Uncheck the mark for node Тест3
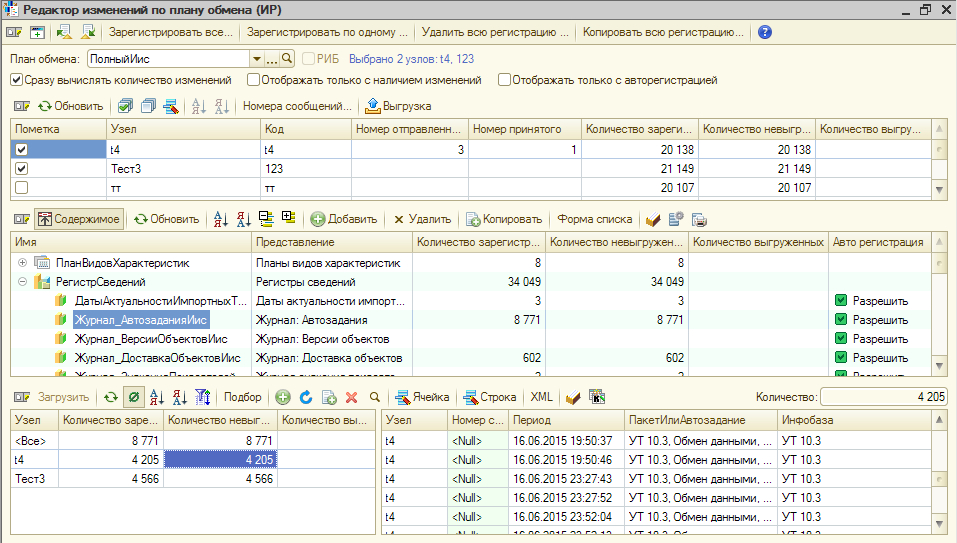957x543 pixels. pos(21,168)
